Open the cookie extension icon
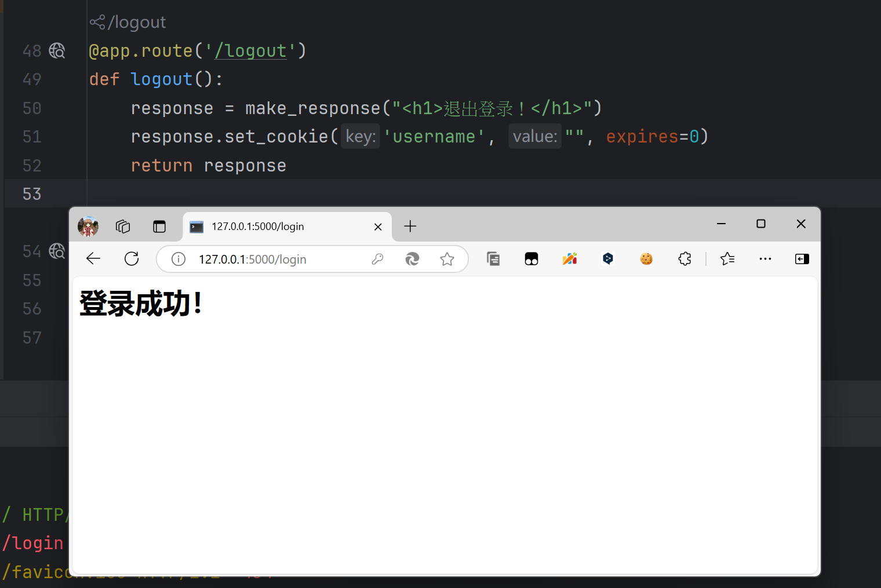Image resolution: width=881 pixels, height=588 pixels. tap(646, 259)
